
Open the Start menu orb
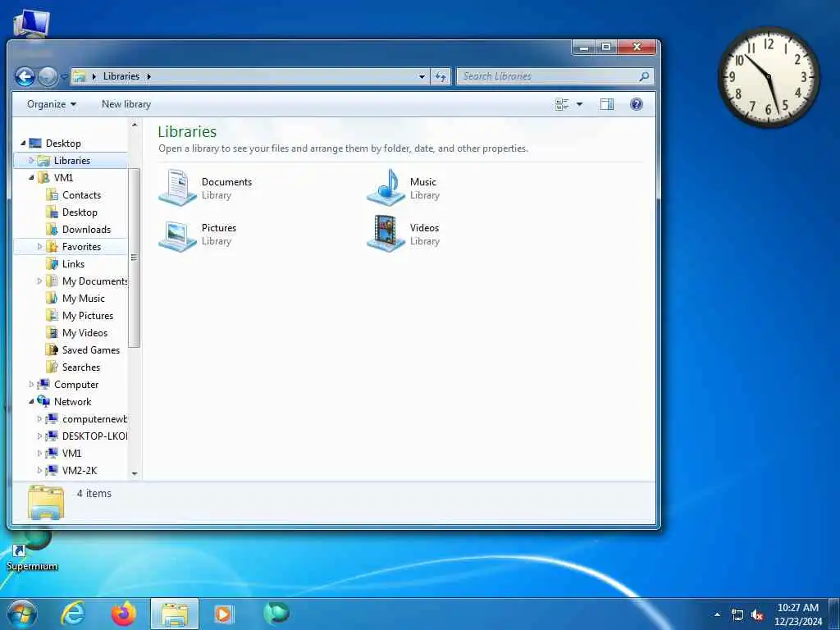[x=22, y=614]
